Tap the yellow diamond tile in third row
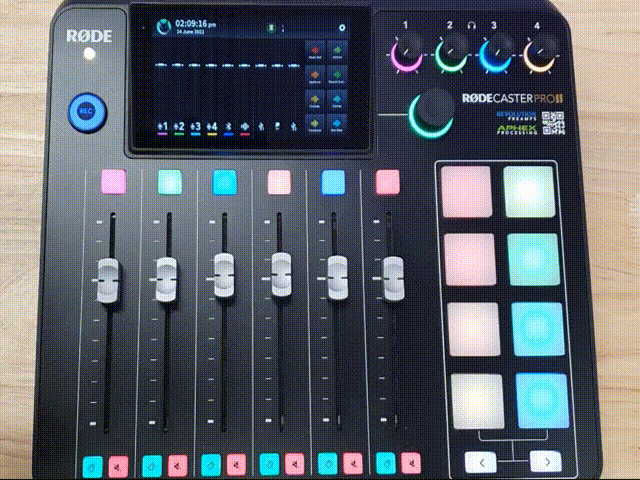 [x=315, y=99]
